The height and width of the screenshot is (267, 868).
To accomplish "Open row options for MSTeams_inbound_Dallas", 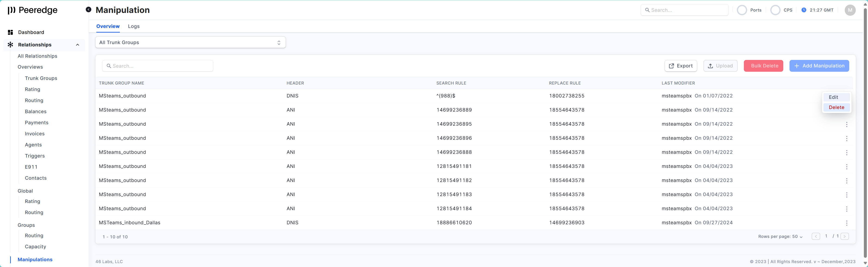I will point(846,223).
